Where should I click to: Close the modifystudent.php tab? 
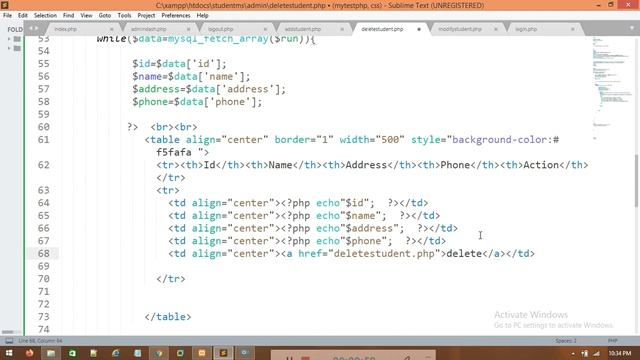496,29
